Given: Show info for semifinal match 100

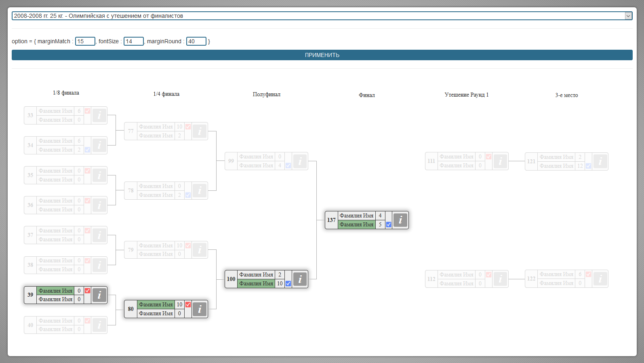Looking at the screenshot, I should [x=300, y=279].
